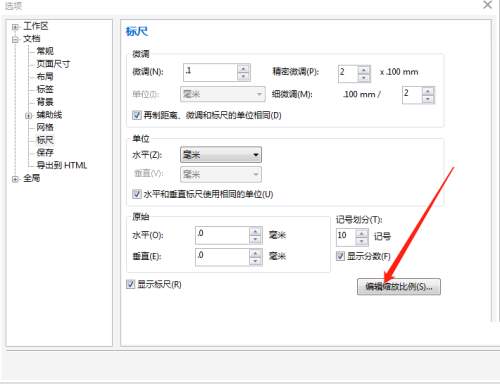Expand the 辅助线 tree node
This screenshot has width=500, height=384.
tap(29, 116)
